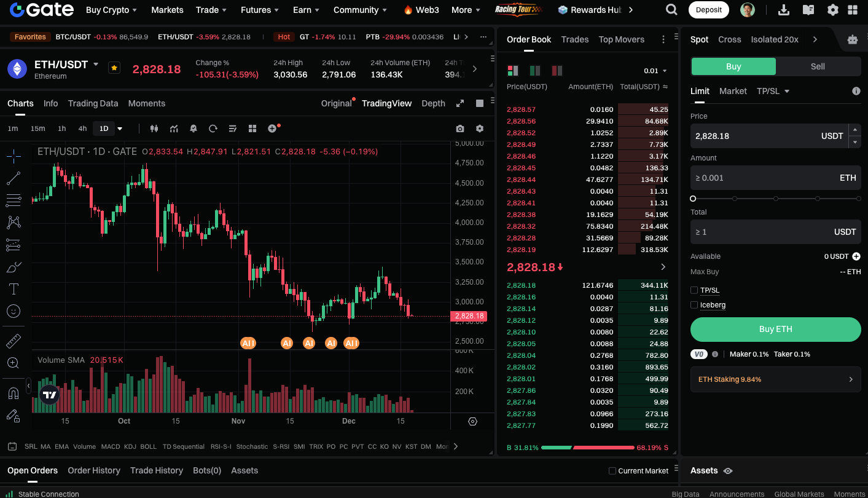Toggle lock all drawing tools
868x498 pixels.
pyautogui.click(x=14, y=416)
